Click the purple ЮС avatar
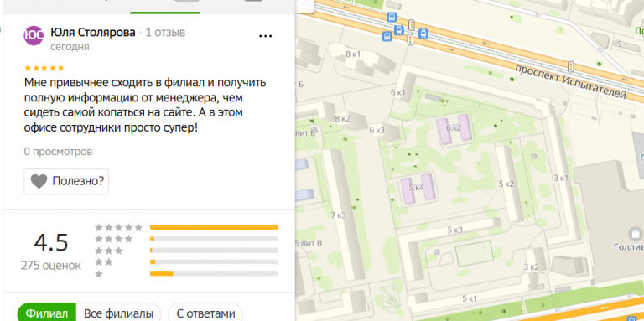Image resolution: width=644 pixels, height=321 pixels. 34,35
